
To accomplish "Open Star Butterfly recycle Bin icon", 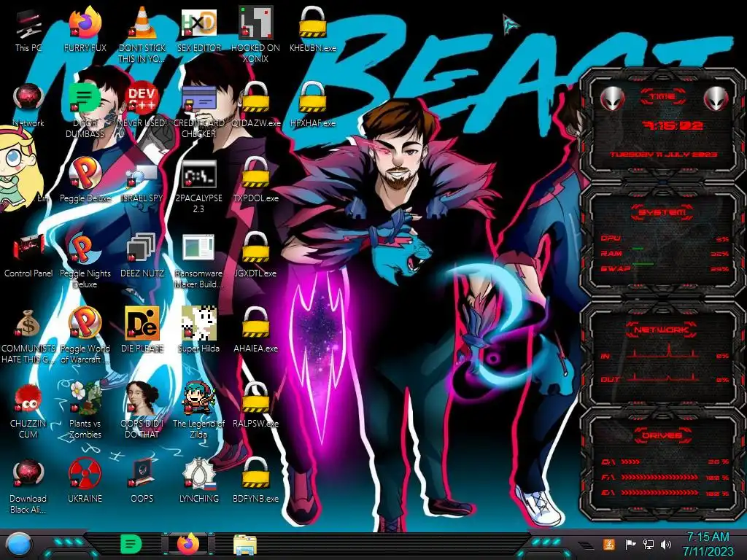I will [x=21, y=167].
